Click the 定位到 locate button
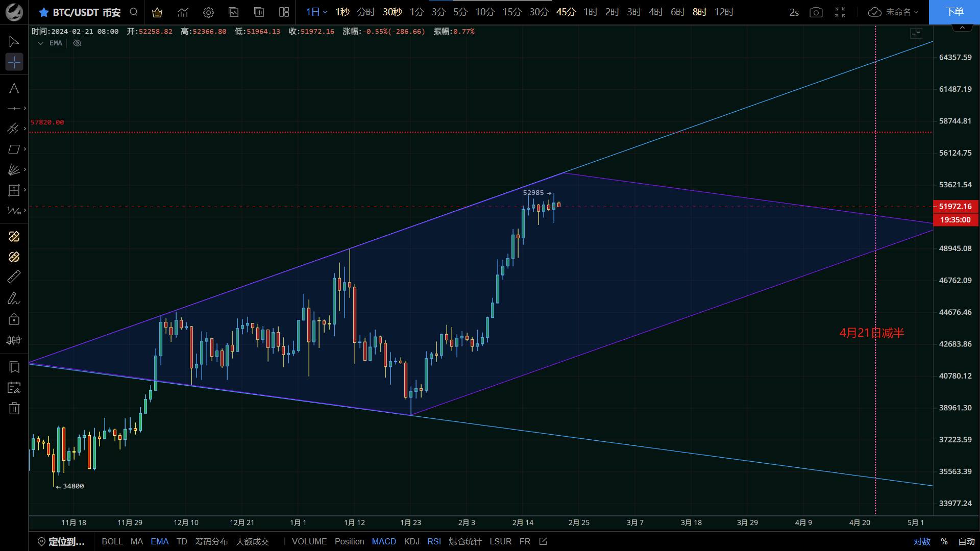Viewport: 980px width, 551px height. click(61, 541)
